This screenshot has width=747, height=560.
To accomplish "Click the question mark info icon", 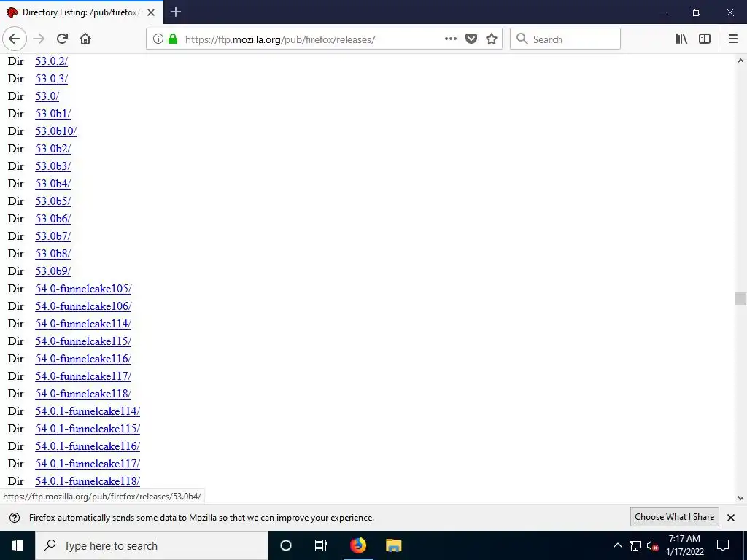I will [x=15, y=518].
